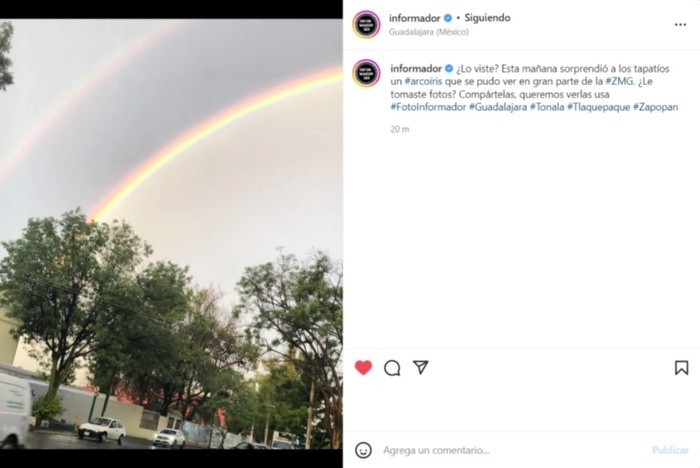Viewport: 700px width, 468px height.
Task: Open the three-dot more options menu
Action: (x=680, y=25)
